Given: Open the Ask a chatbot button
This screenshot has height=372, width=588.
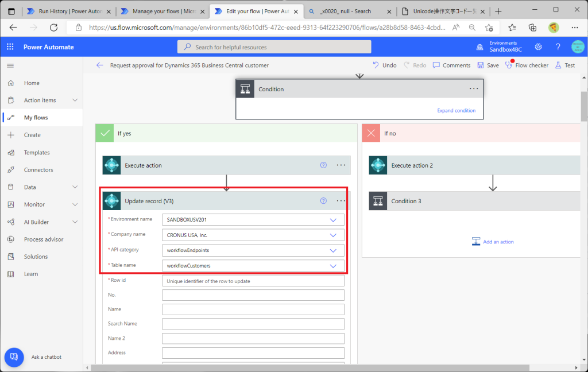Looking at the screenshot, I should click(14, 356).
